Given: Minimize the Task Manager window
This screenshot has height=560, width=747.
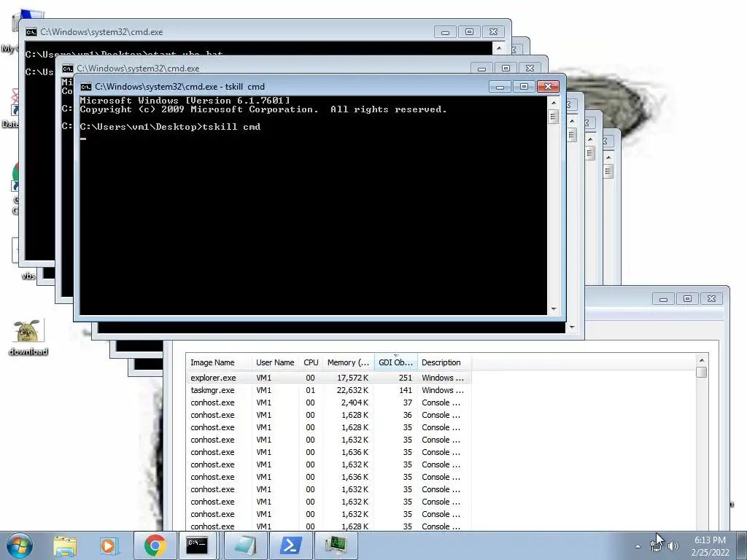Looking at the screenshot, I should click(663, 299).
